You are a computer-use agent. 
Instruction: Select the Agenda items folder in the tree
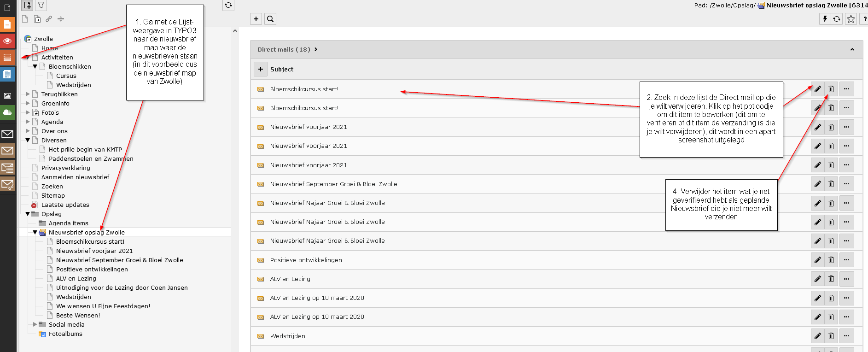[x=68, y=223]
